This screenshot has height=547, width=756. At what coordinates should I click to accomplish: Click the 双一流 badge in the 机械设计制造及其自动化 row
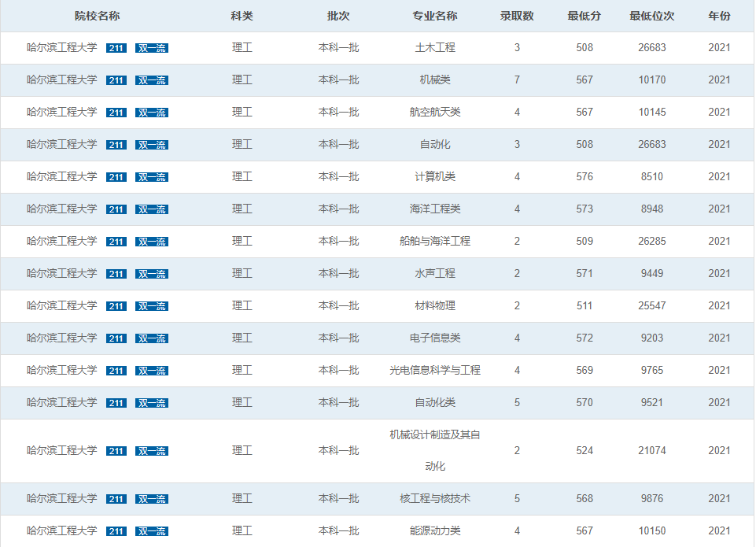click(151, 451)
